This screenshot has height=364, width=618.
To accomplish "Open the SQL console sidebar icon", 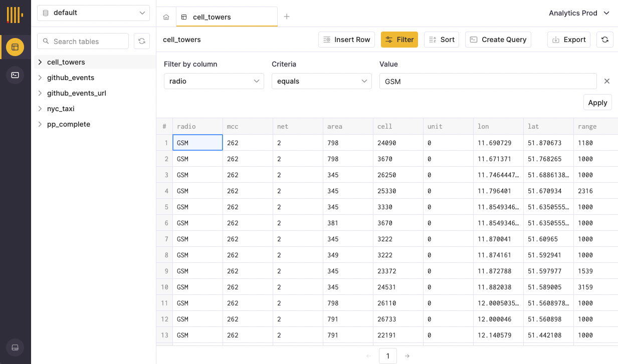I will (x=15, y=75).
